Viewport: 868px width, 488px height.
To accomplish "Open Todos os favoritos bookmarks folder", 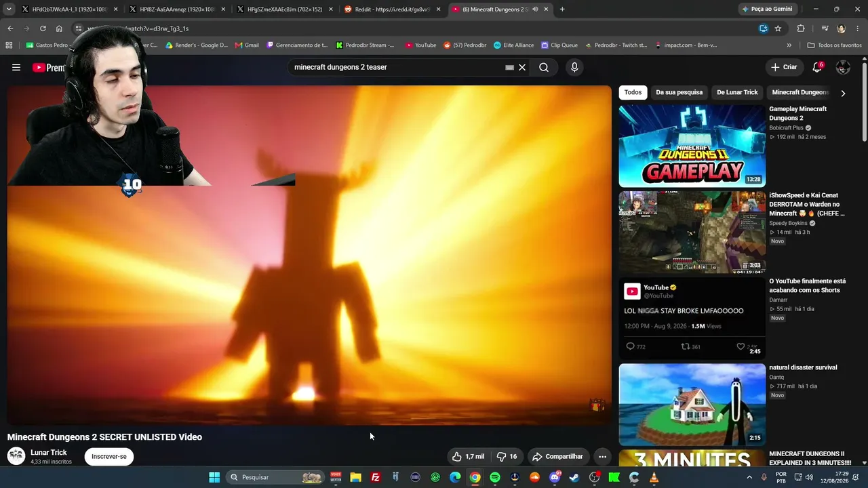I will point(835,45).
